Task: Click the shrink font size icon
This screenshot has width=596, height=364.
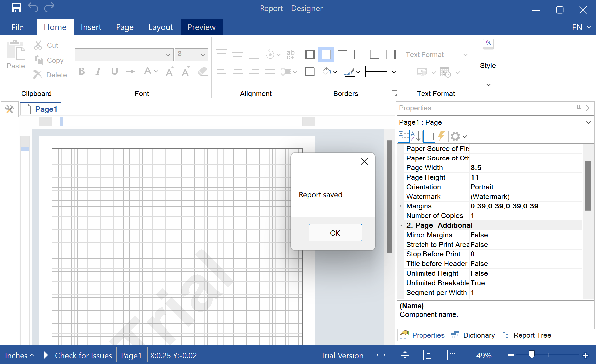Action: (x=185, y=71)
